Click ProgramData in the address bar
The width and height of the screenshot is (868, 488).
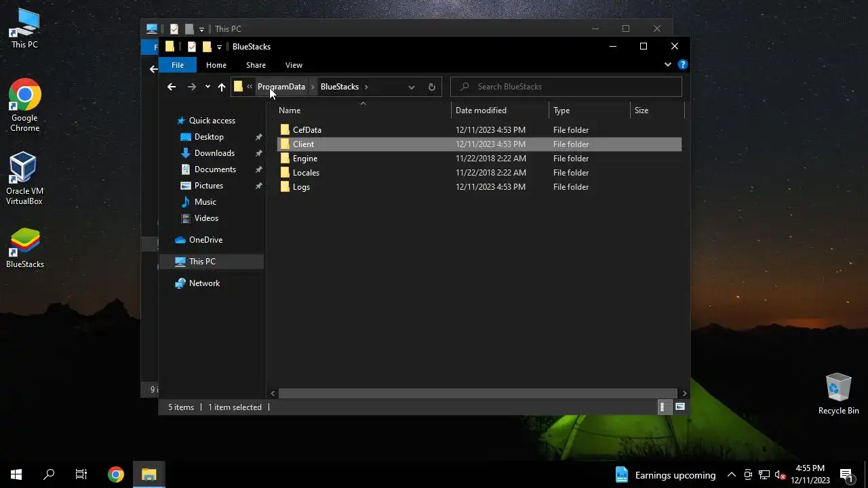[x=281, y=87]
